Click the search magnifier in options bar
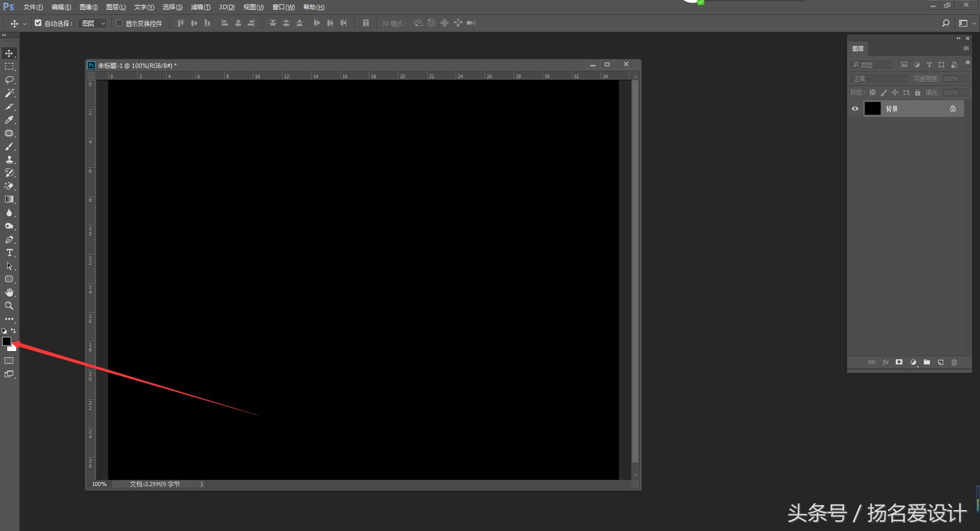Image resolution: width=980 pixels, height=531 pixels. click(945, 23)
